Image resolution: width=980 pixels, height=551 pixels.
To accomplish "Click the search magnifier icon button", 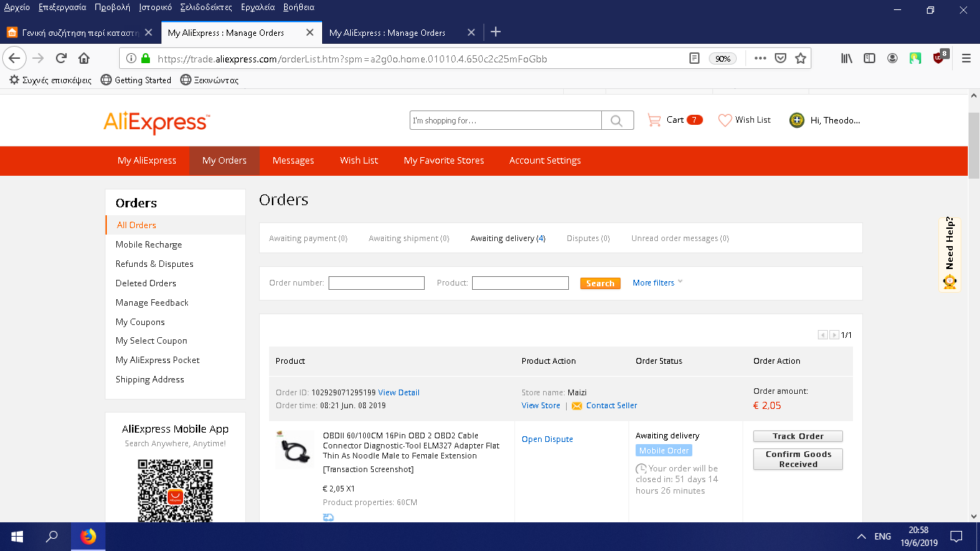I will point(617,121).
